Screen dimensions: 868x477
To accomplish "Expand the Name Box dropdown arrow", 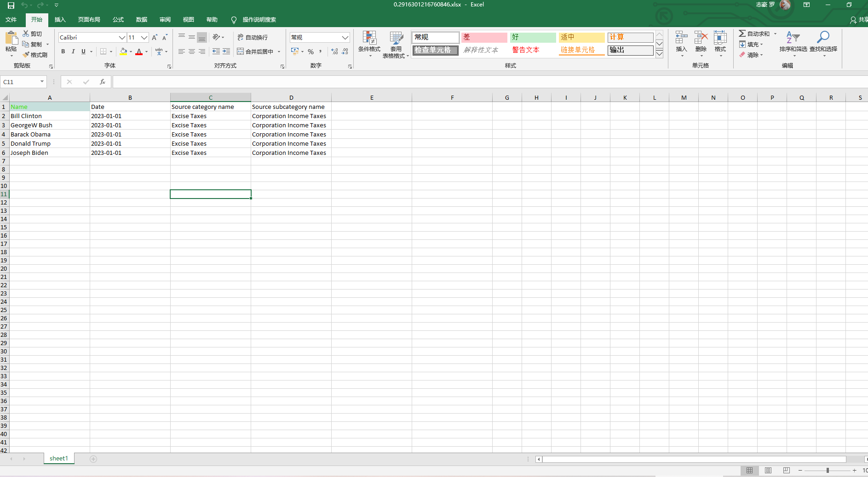I will [42, 82].
